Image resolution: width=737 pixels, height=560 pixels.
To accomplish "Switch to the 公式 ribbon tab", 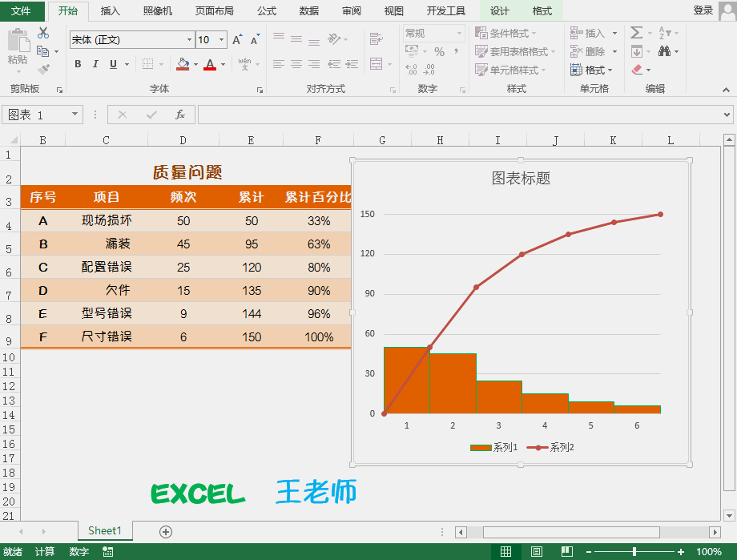I will pos(267,10).
